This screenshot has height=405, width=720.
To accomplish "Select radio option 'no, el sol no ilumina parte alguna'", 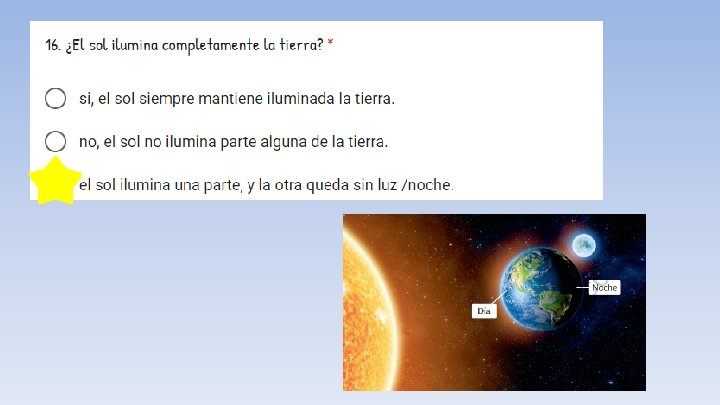I will click(55, 141).
